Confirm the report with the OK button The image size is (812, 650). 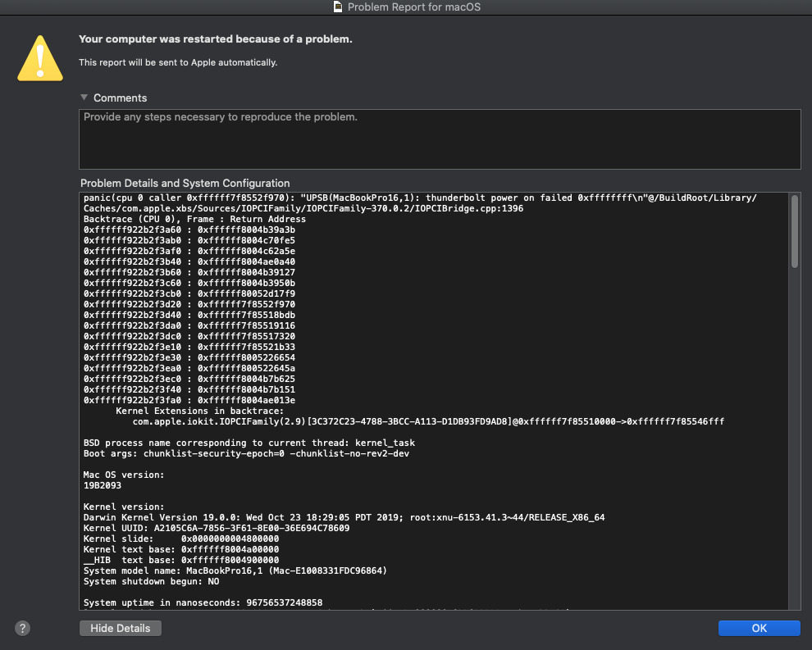coord(759,628)
